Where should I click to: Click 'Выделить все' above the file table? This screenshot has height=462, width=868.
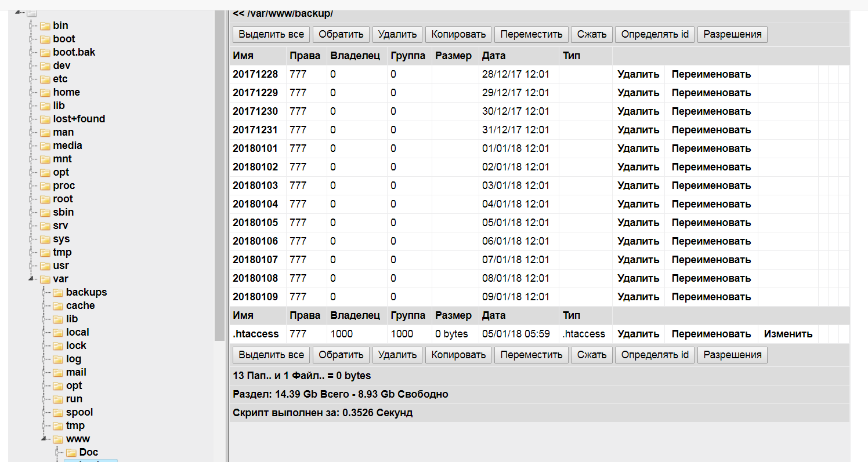point(271,34)
